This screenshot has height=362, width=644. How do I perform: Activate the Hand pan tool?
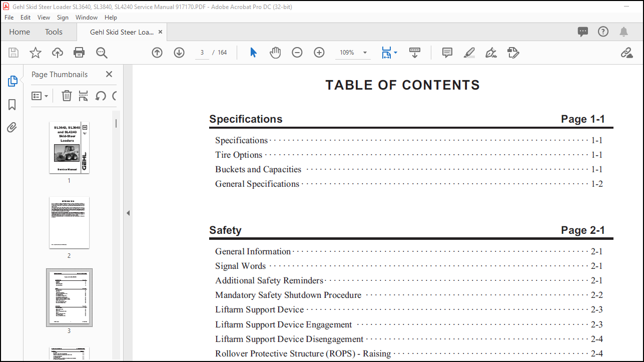[x=275, y=53]
